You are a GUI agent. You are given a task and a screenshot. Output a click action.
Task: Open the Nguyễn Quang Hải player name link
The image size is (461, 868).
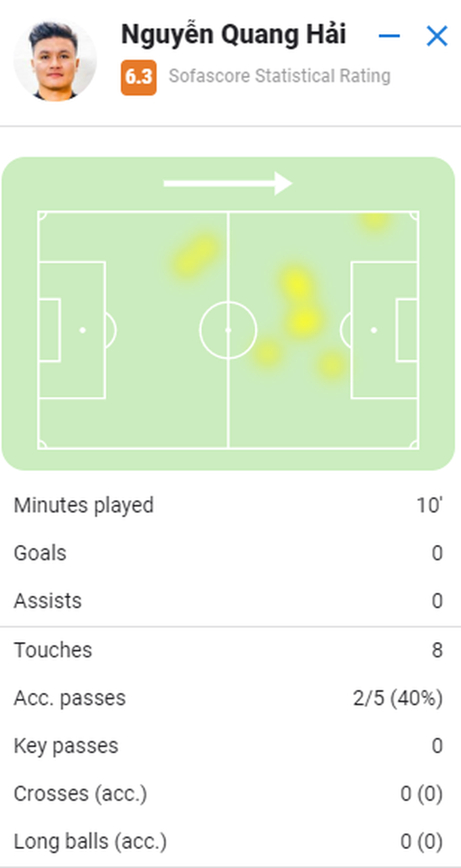pyautogui.click(x=233, y=35)
